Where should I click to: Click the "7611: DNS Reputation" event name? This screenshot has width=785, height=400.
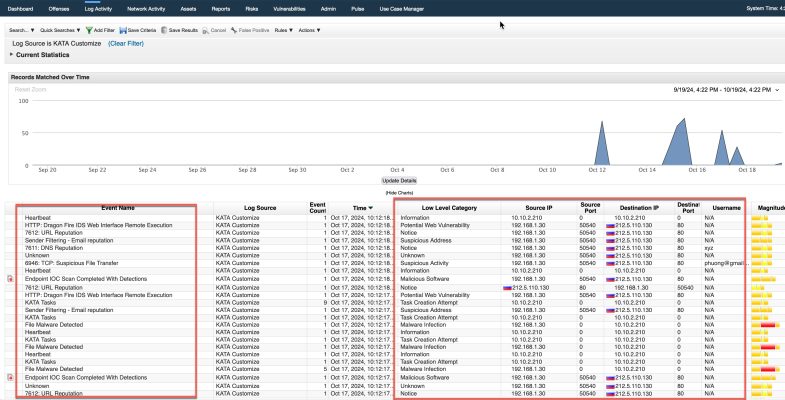point(54,248)
